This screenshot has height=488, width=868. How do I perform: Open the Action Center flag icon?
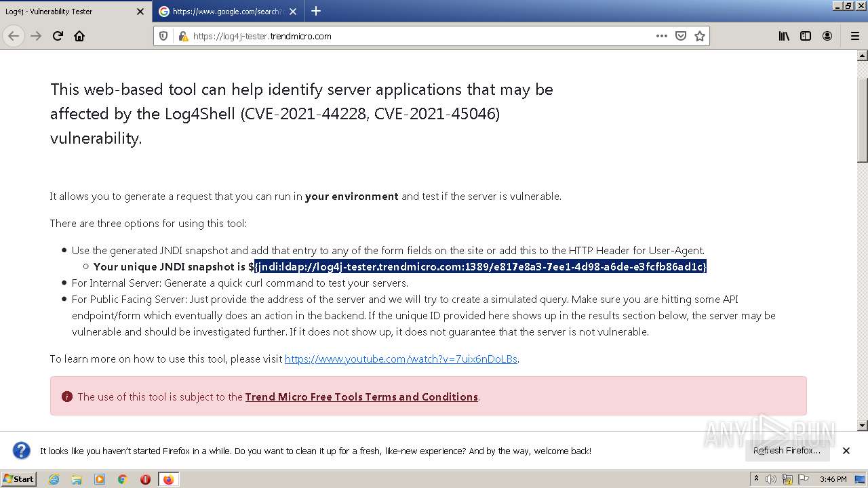tap(804, 479)
